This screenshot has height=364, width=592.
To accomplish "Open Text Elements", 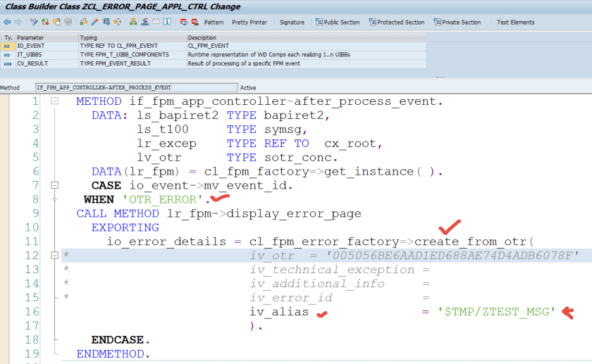I will pos(515,22).
